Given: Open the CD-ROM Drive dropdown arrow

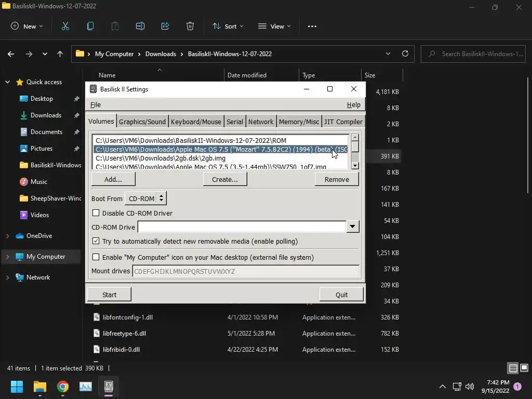Looking at the screenshot, I should click(353, 227).
